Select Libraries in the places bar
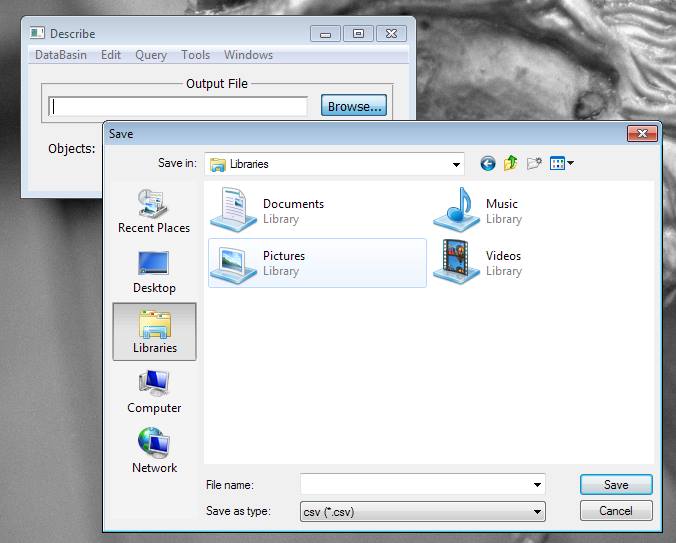Viewport: 676px width, 543px height. point(154,332)
